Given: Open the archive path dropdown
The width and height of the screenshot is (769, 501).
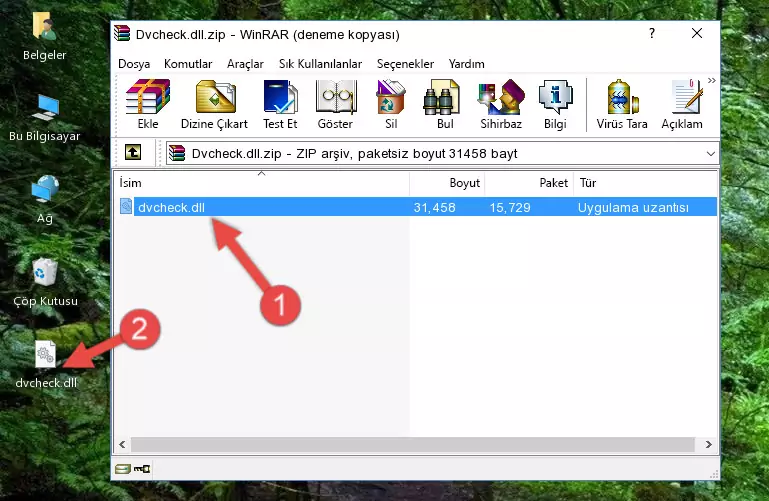Looking at the screenshot, I should point(711,154).
